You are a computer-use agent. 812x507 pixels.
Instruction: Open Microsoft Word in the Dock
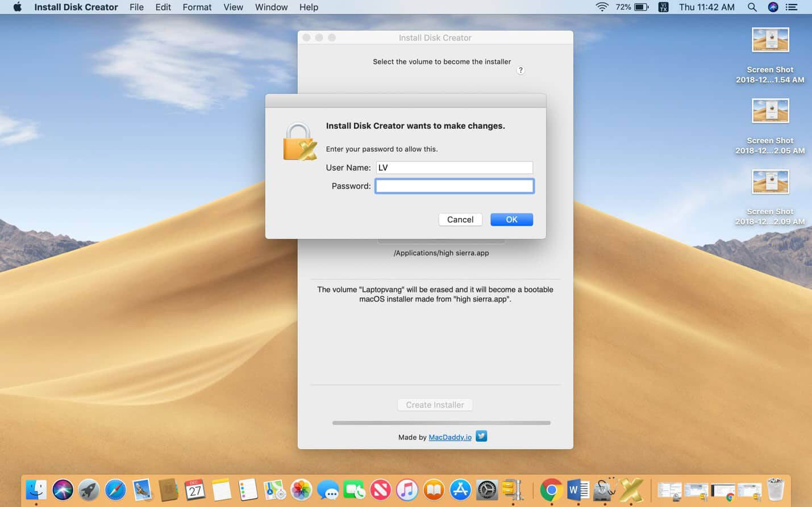point(577,489)
